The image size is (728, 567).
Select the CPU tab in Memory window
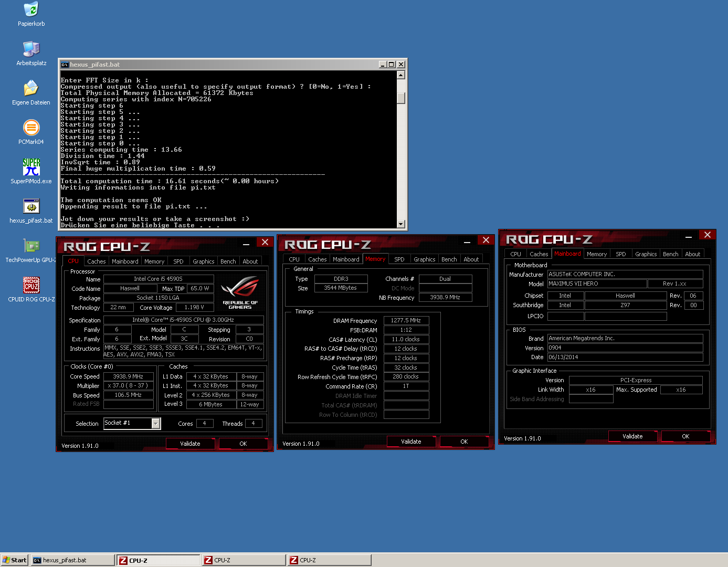tap(294, 259)
